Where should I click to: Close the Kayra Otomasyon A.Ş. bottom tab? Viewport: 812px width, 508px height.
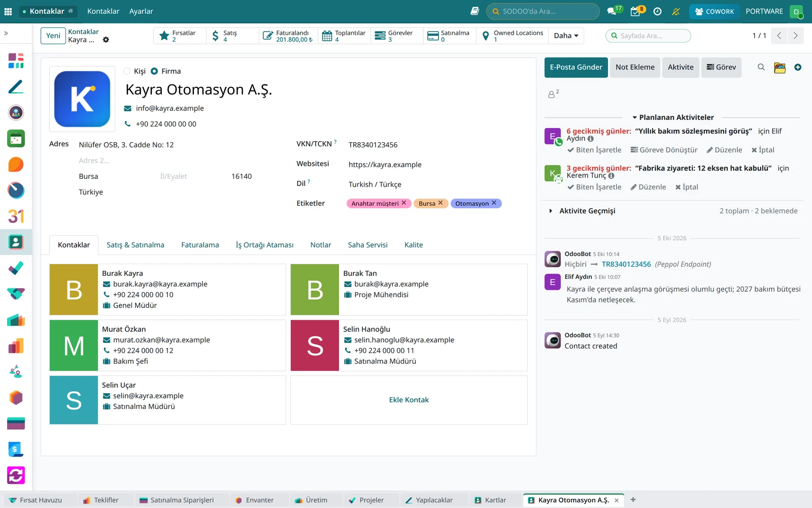click(617, 500)
